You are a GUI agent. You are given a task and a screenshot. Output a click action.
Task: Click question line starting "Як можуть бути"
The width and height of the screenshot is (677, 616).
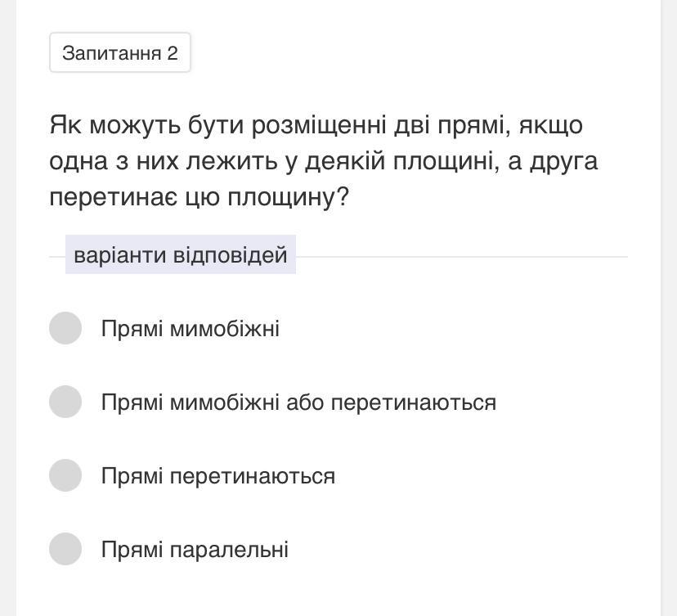click(316, 125)
